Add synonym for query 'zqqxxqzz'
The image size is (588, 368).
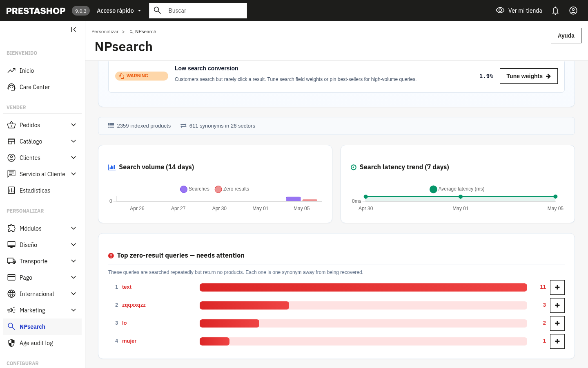(x=557, y=305)
